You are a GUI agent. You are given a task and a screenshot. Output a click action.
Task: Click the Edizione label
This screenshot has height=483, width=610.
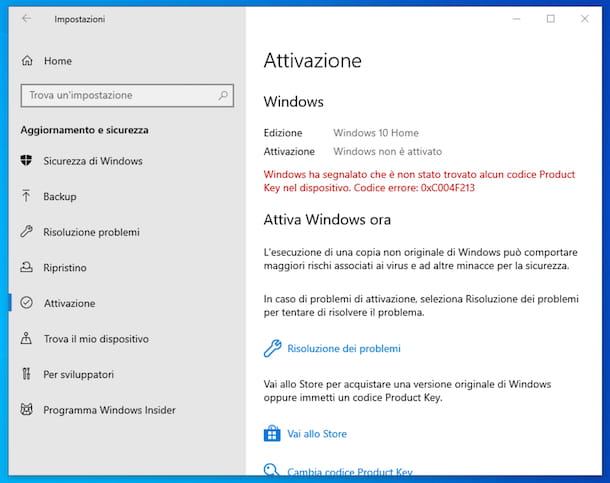[x=283, y=133]
